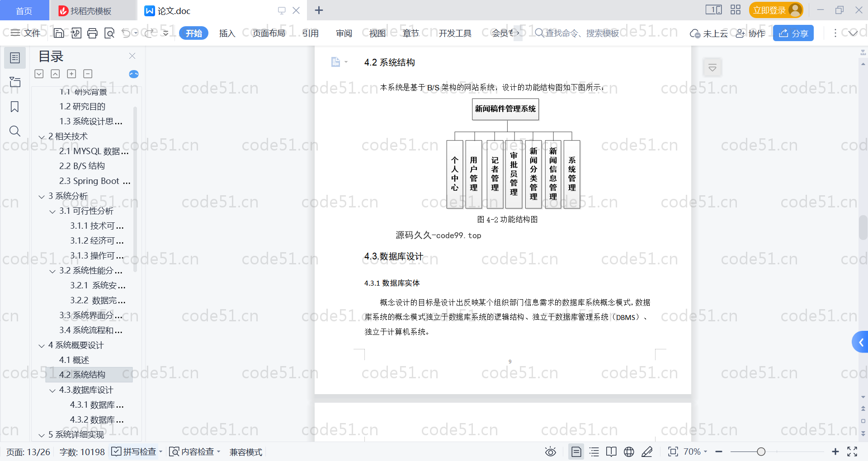Click the Undo arrow
868x461 pixels.
[x=126, y=33]
